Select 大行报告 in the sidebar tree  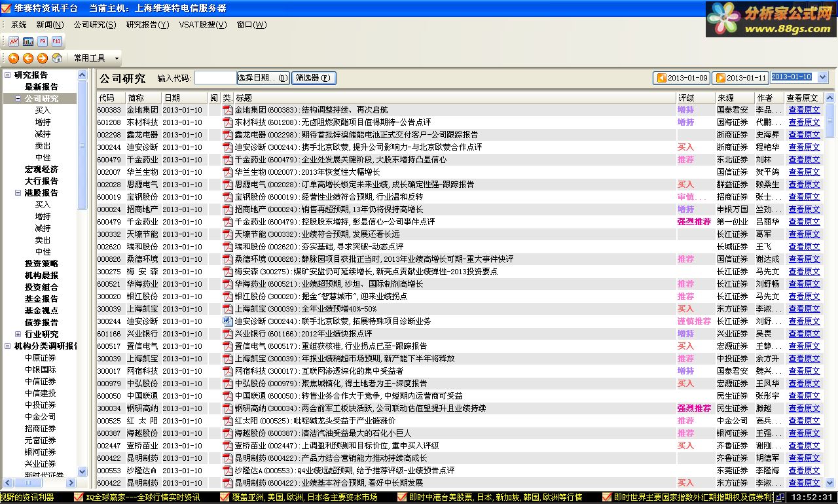[41, 181]
